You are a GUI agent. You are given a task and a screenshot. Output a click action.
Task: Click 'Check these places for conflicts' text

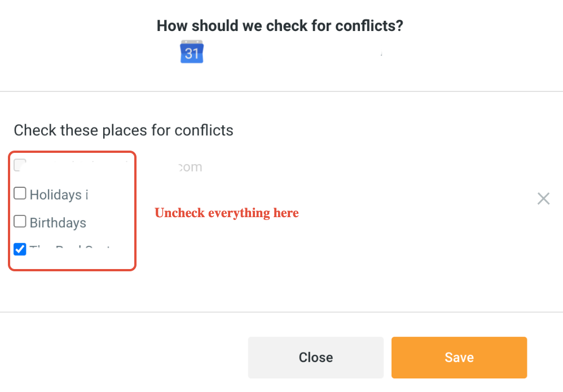click(124, 130)
